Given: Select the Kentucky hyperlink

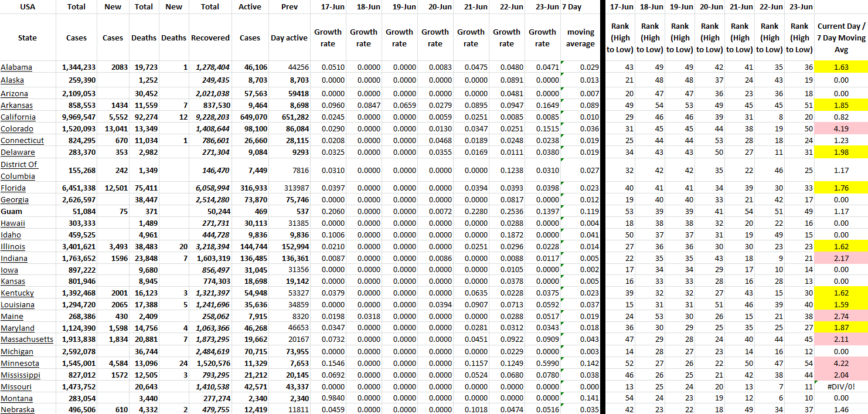Looking at the screenshot, I should click(18, 293).
